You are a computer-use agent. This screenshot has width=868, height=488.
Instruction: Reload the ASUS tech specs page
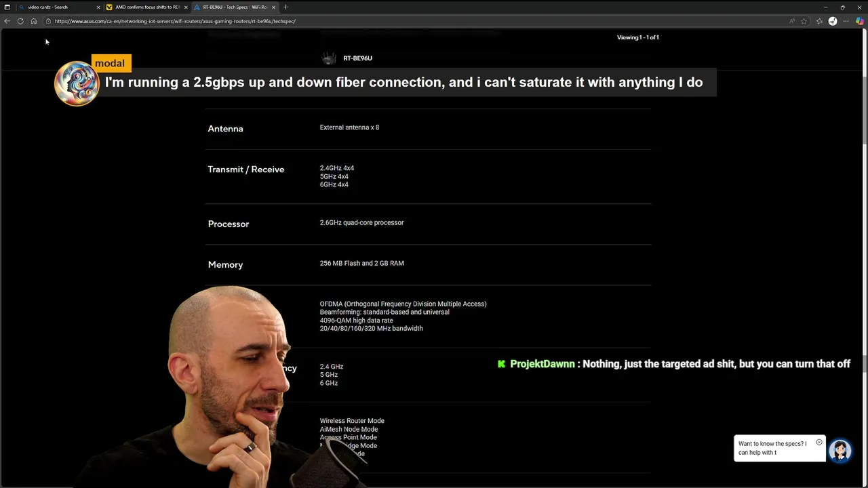(x=20, y=21)
